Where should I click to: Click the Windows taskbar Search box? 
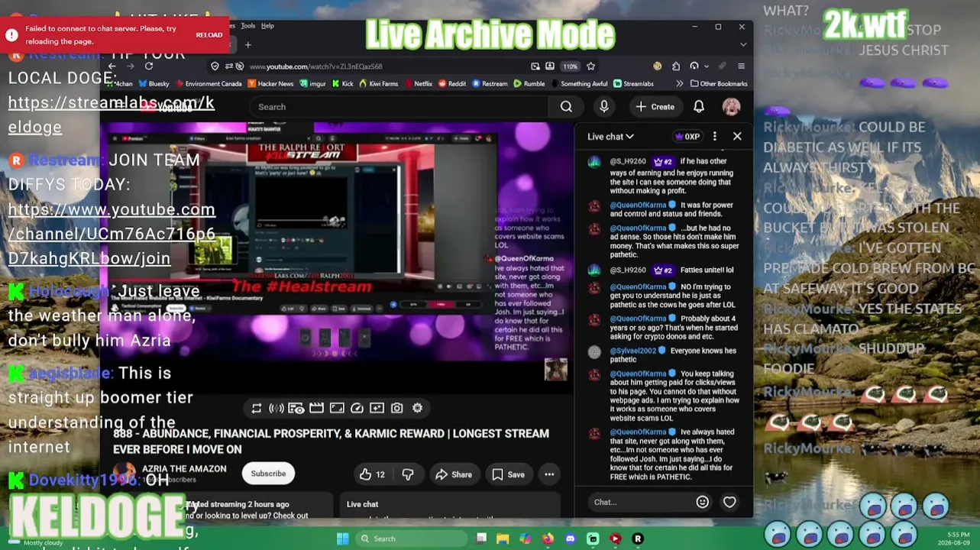(x=412, y=539)
